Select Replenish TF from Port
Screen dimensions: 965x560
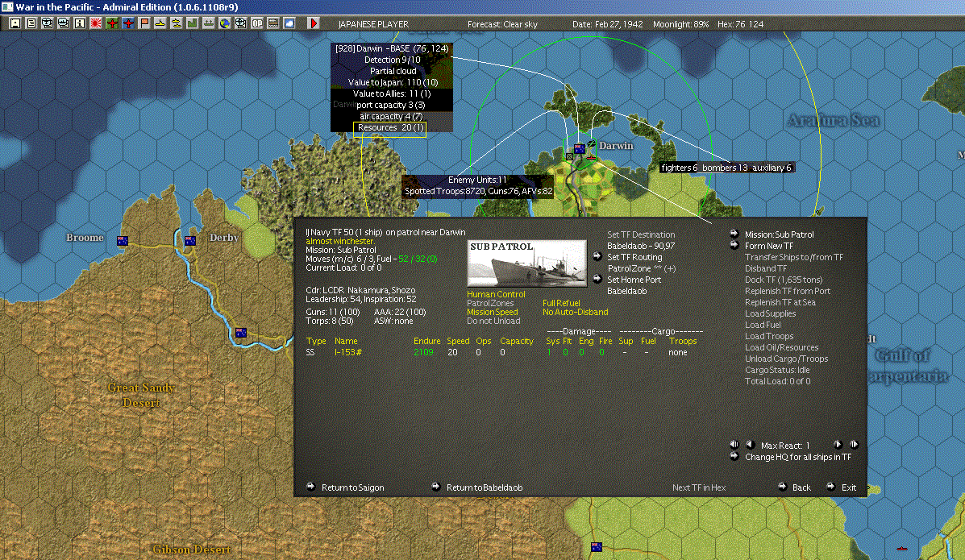(x=788, y=291)
